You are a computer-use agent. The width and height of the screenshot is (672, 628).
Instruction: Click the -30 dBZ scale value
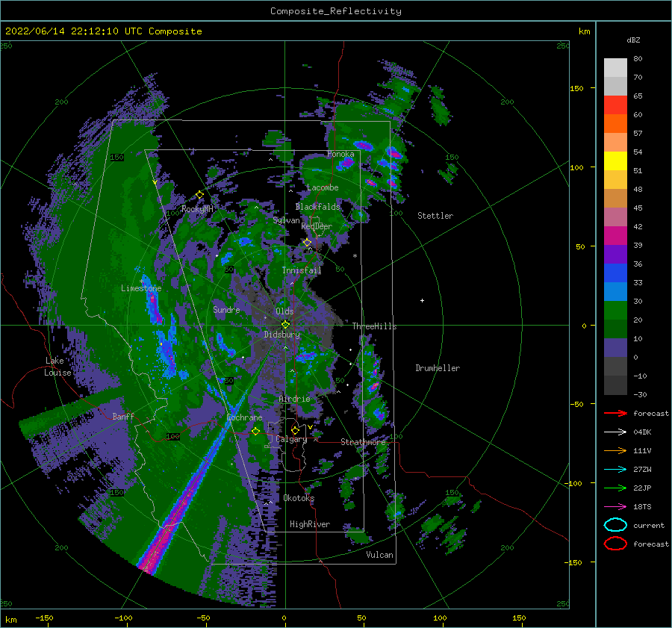coord(640,394)
